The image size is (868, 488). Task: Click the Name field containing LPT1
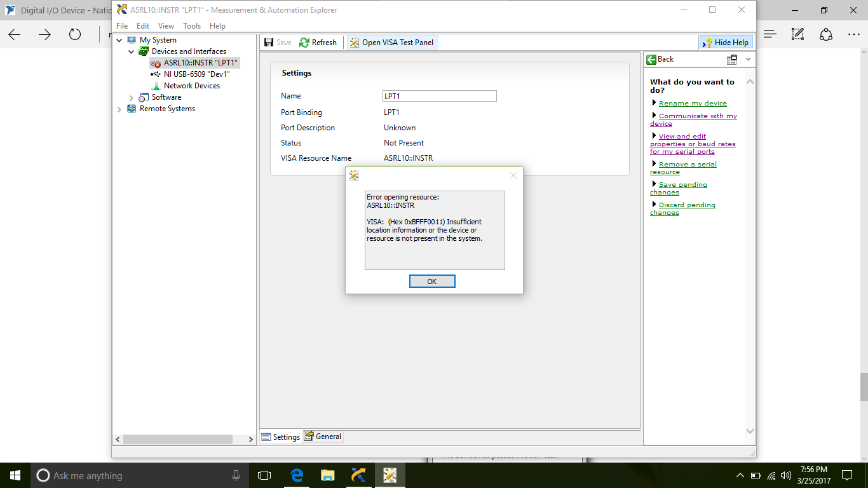coord(439,96)
